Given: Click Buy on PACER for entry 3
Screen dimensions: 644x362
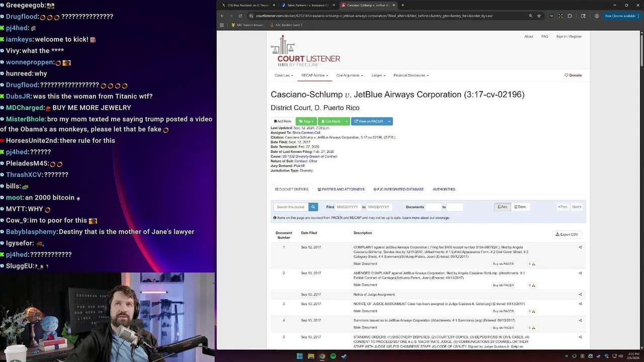Looking at the screenshot, I should 503,311.
